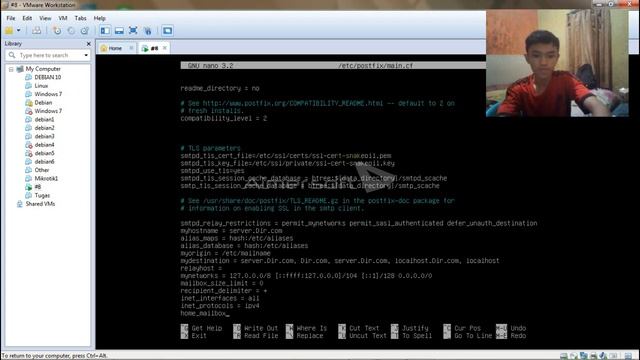
Task: Open the library search filter dropdown
Action: point(86,55)
